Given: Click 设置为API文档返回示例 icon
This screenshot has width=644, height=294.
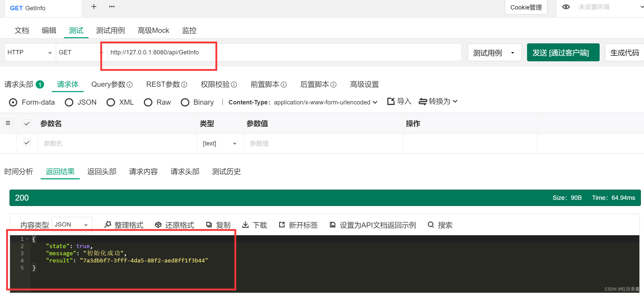Looking at the screenshot, I should [x=332, y=224].
